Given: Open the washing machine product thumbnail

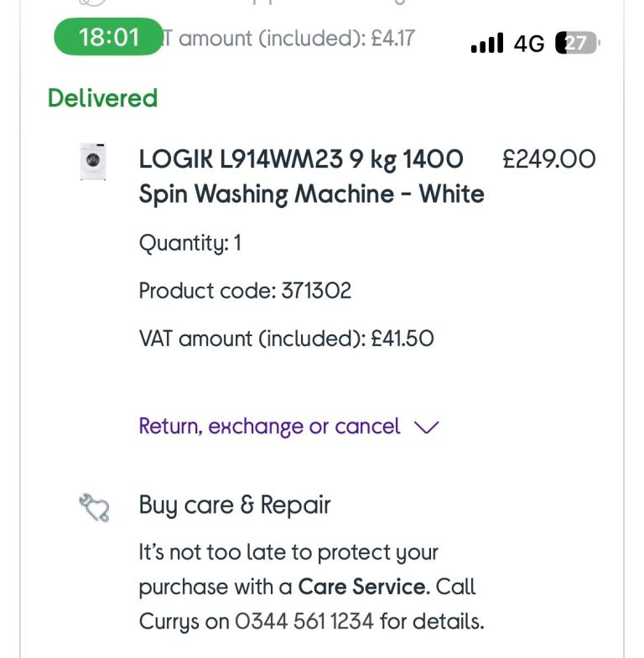Looking at the screenshot, I should pos(93,161).
